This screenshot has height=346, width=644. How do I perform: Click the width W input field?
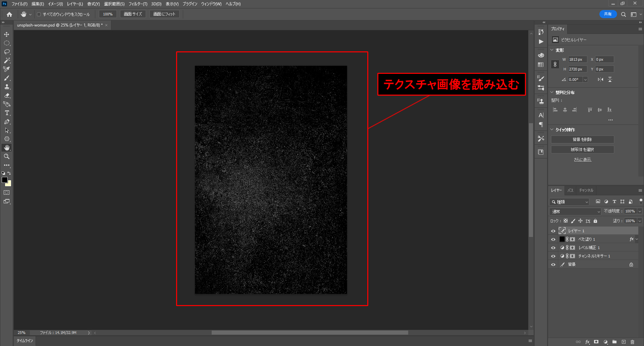click(577, 59)
